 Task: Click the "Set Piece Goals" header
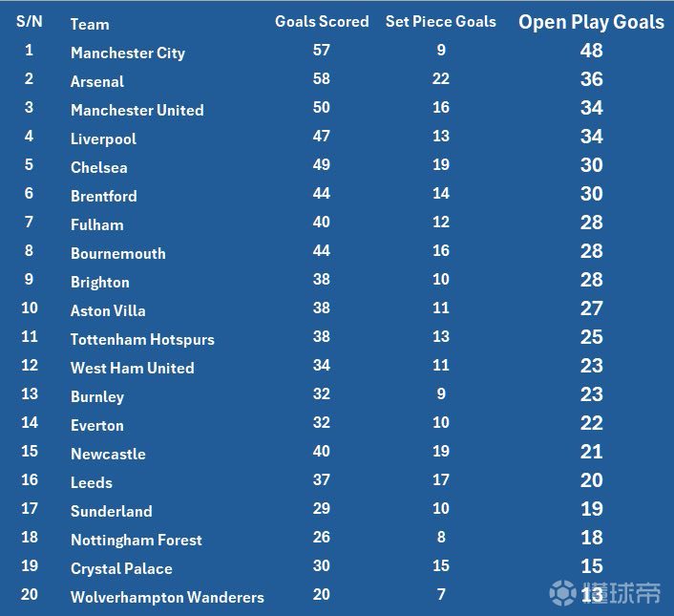click(x=440, y=21)
